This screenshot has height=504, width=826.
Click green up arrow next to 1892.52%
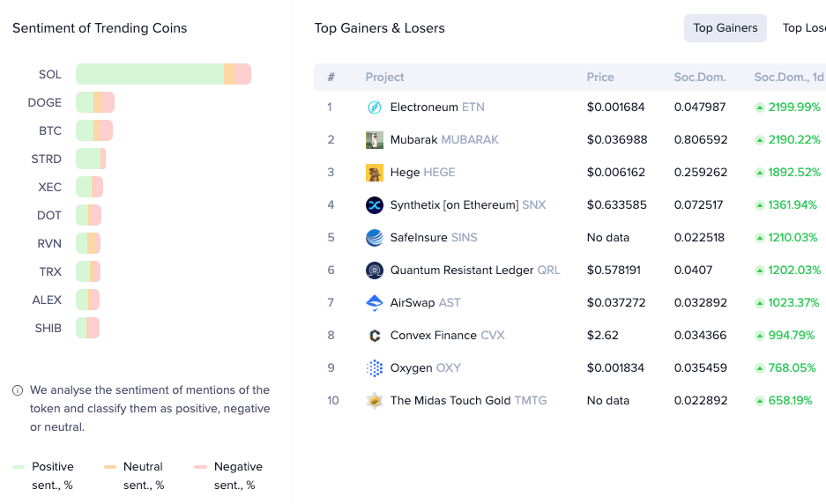(759, 173)
